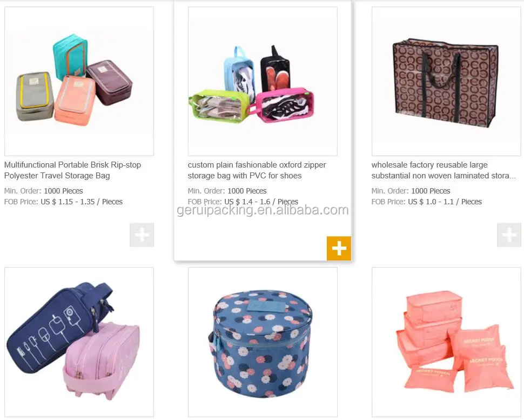Viewport: 524px width, 420px height.
Task: Open the brown patterned laminated bag image
Action: (x=446, y=81)
